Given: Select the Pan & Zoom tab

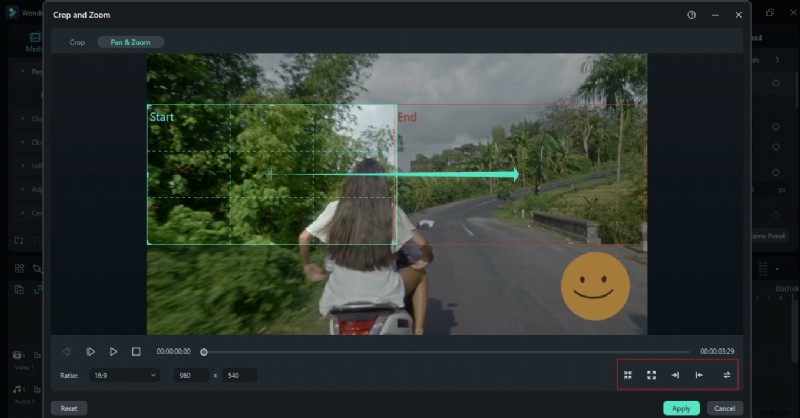Looking at the screenshot, I should click(130, 42).
